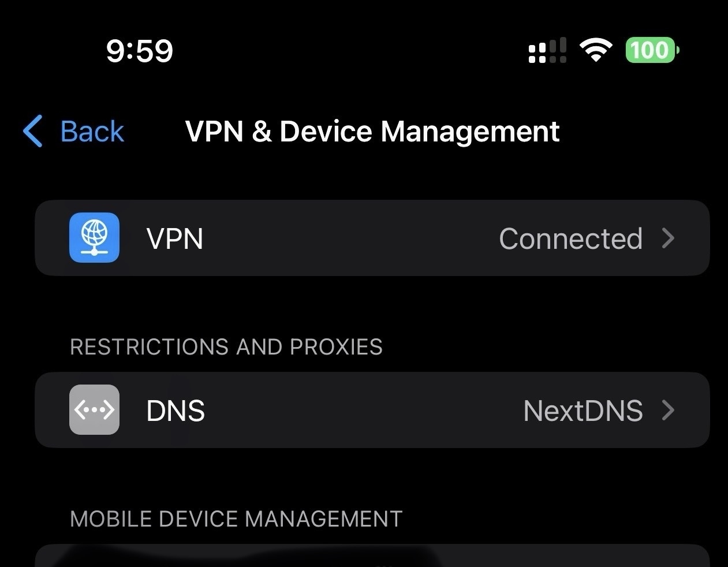The width and height of the screenshot is (728, 567).
Task: Tap the blue back chevron arrow
Action: click(x=33, y=131)
